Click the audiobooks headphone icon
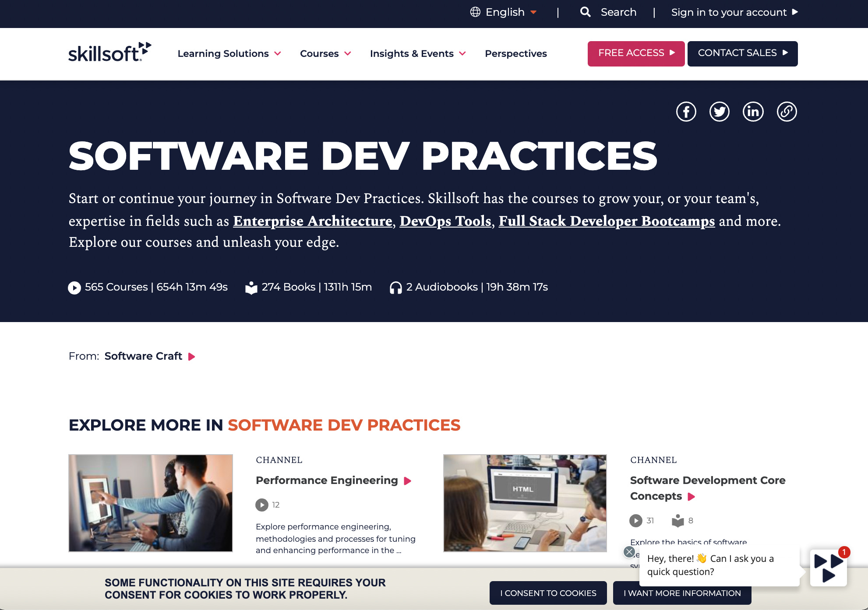868x610 pixels. [395, 287]
